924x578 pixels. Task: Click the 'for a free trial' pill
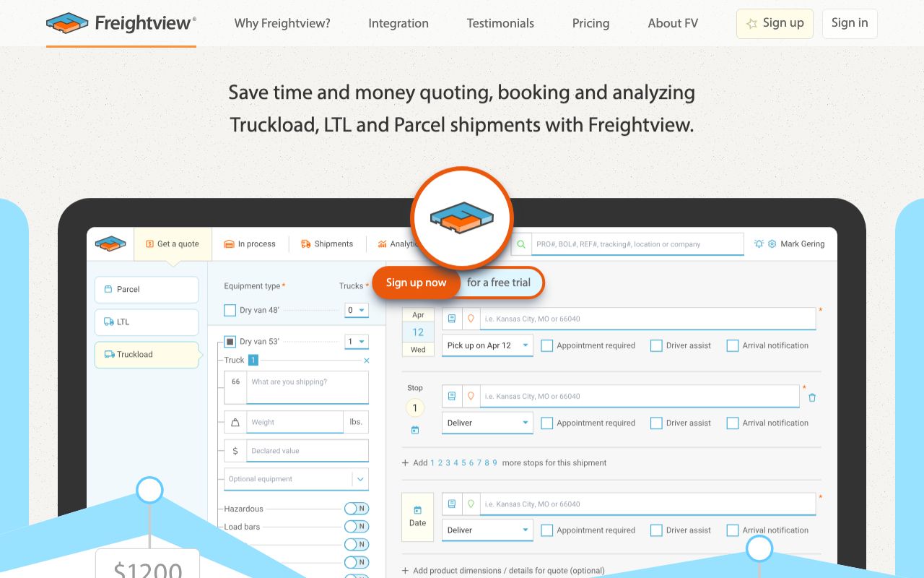(x=500, y=282)
